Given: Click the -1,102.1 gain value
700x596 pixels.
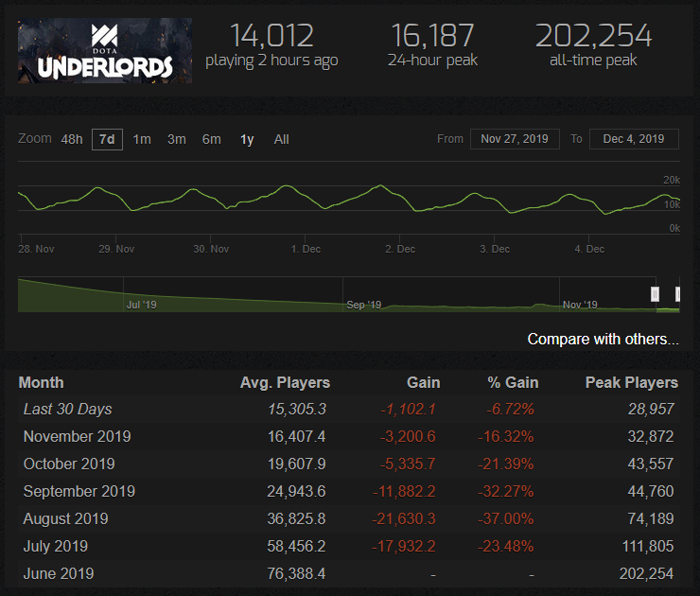Looking at the screenshot, I should (x=408, y=409).
